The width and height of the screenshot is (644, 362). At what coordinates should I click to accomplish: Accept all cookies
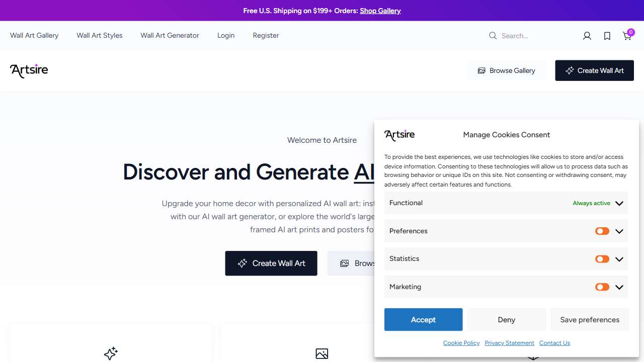point(423,320)
